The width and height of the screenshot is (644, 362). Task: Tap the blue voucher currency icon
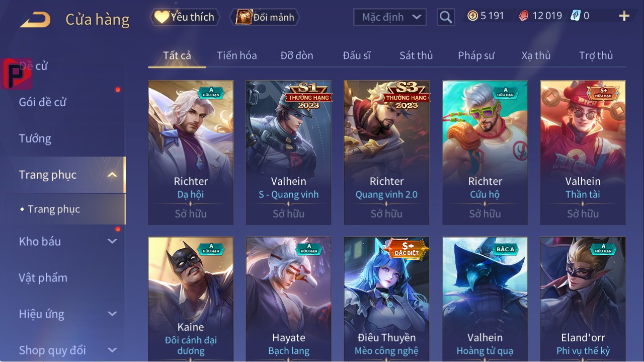tap(576, 16)
